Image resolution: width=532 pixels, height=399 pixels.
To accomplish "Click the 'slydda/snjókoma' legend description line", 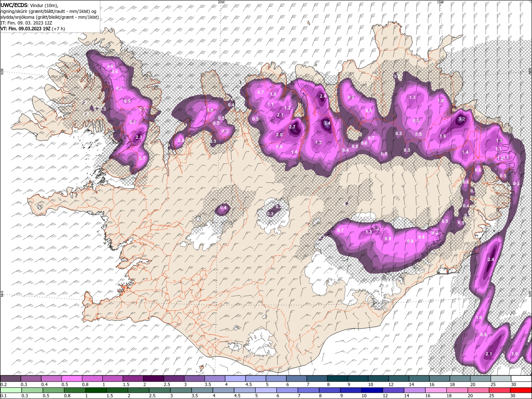I will coord(49,17).
